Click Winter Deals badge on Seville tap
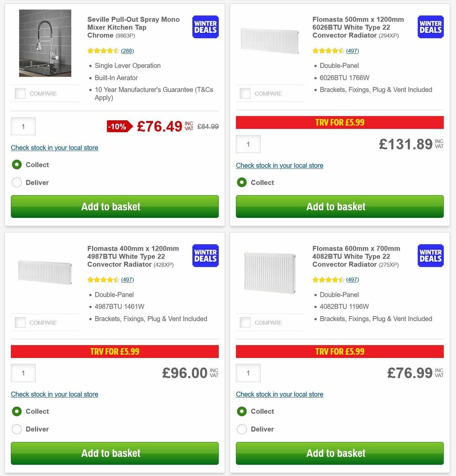 [x=205, y=27]
